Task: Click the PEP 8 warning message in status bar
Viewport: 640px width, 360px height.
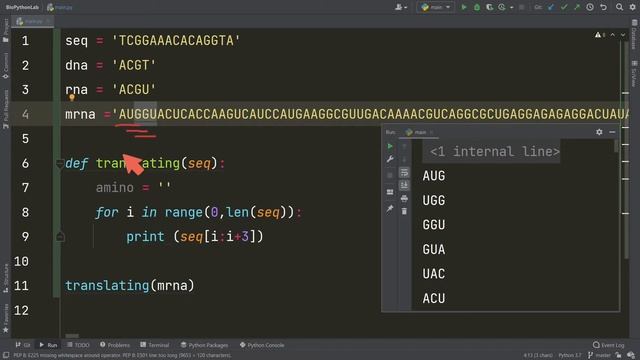Action: 122,356
